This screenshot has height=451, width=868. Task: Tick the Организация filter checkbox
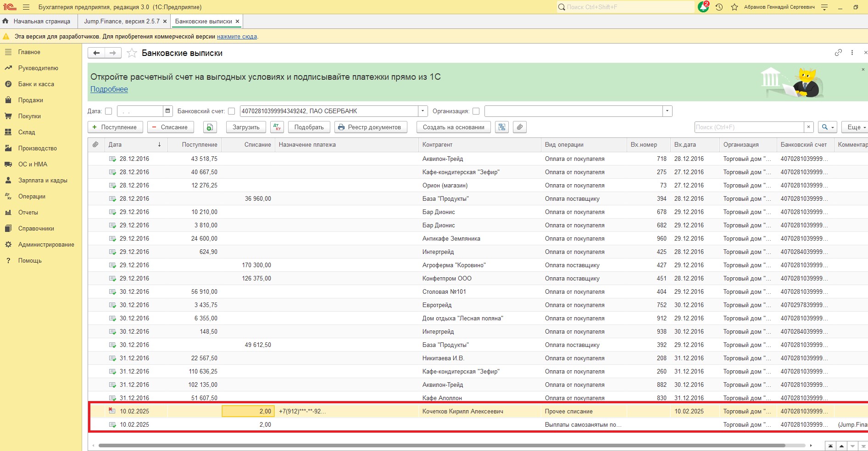point(476,111)
